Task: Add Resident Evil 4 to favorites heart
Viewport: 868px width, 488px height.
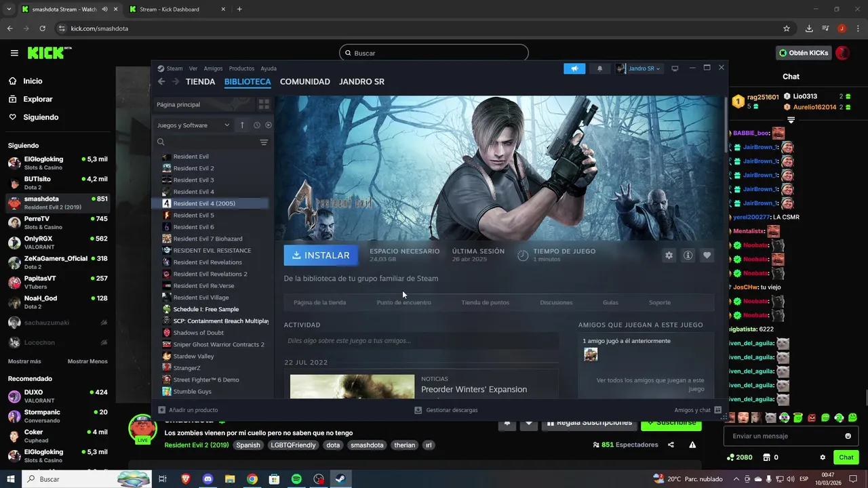Action: coord(707,256)
